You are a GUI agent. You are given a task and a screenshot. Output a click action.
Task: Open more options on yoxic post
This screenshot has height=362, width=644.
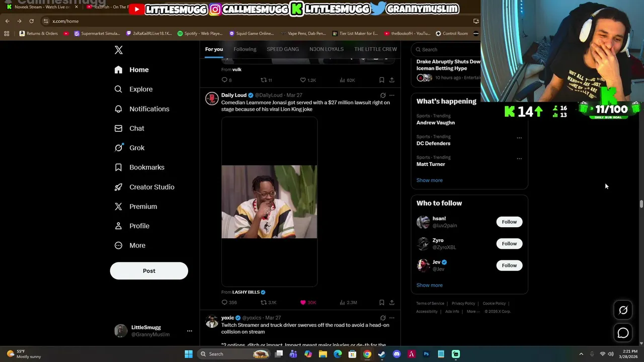[x=392, y=318]
